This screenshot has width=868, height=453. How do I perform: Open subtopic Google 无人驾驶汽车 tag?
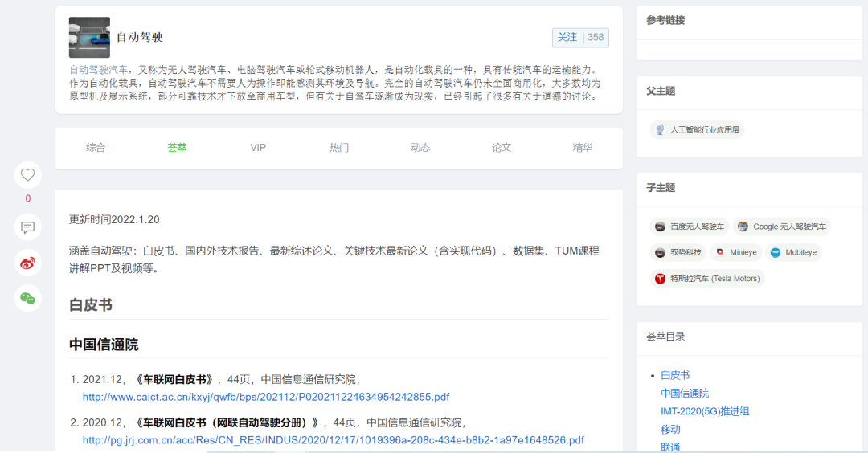(782, 226)
